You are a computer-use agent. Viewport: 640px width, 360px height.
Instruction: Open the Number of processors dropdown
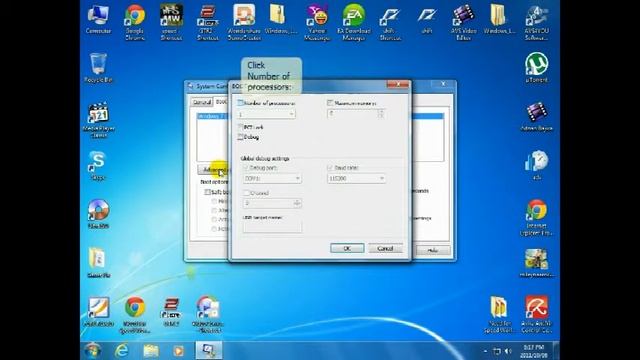(x=267, y=114)
